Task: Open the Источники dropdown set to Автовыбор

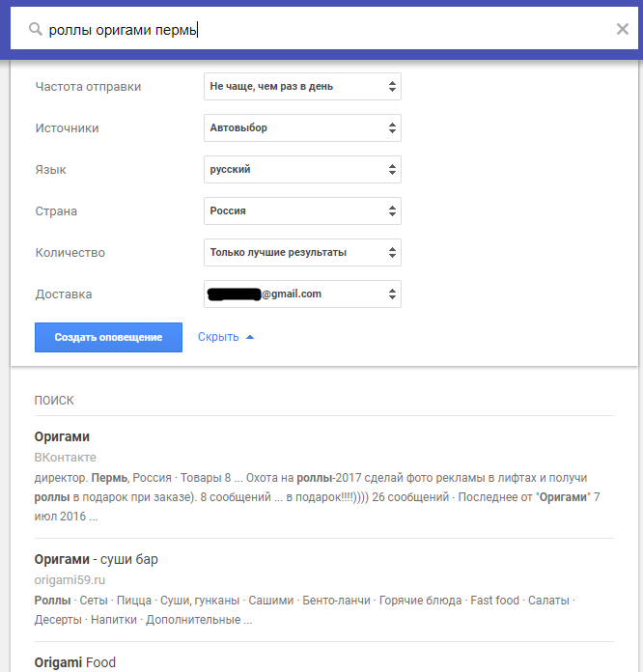Action: tap(302, 127)
